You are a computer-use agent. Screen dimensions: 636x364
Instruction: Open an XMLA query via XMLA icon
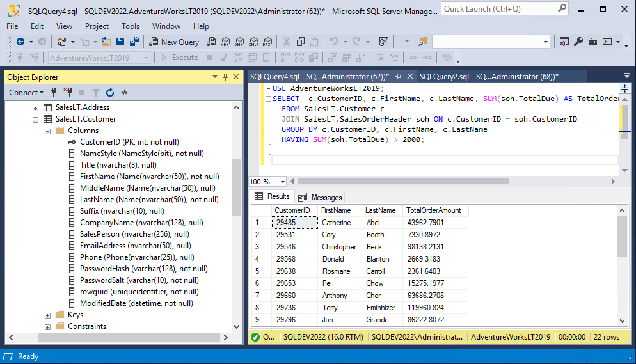(x=253, y=42)
